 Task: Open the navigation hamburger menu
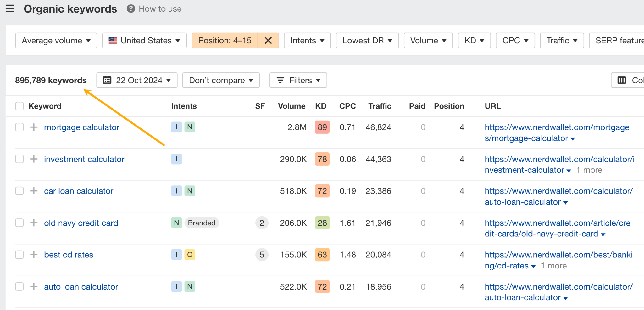click(10, 9)
